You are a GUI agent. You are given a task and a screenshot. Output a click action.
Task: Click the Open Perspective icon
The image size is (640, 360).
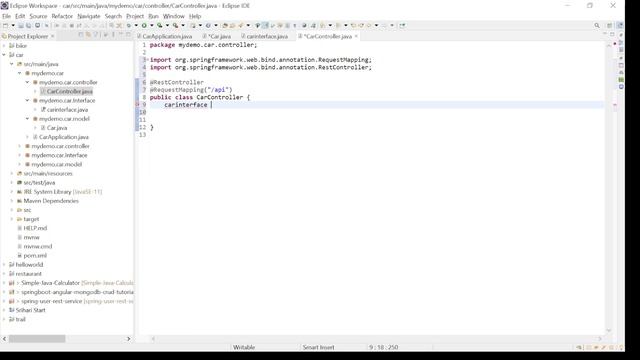[x=609, y=25]
